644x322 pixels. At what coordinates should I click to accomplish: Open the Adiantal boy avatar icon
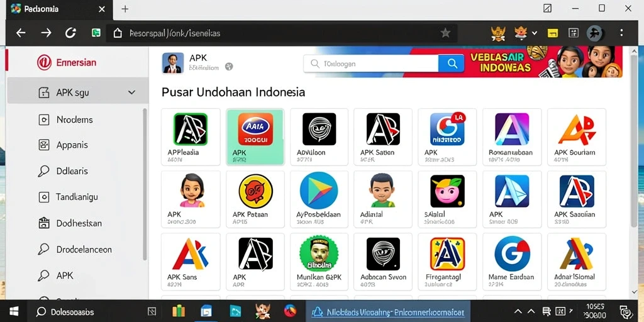tap(383, 190)
